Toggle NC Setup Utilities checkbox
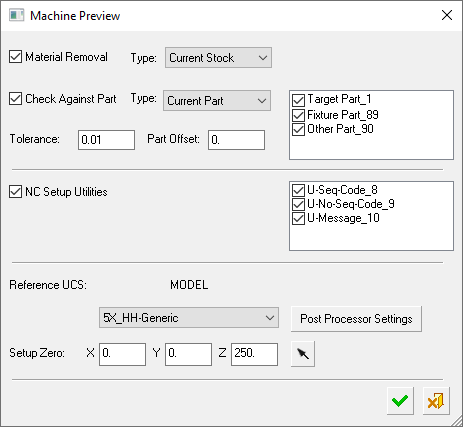This screenshot has width=463, height=427. tap(15, 192)
